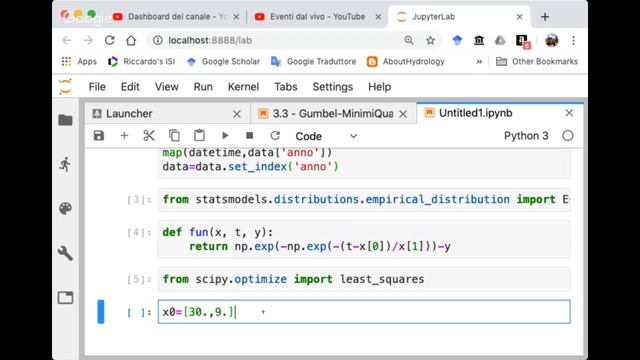Bookmark this page with the star icon
The image size is (640, 360).
[430, 40]
